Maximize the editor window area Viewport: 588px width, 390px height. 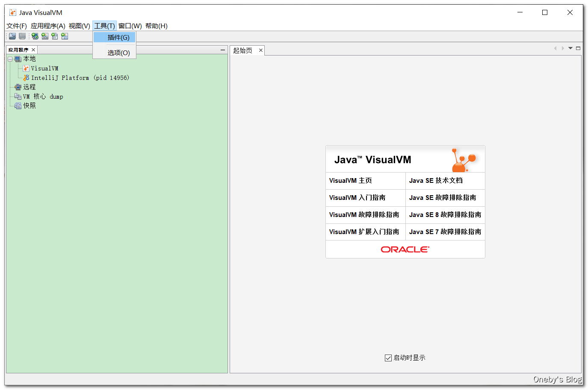[x=578, y=48]
